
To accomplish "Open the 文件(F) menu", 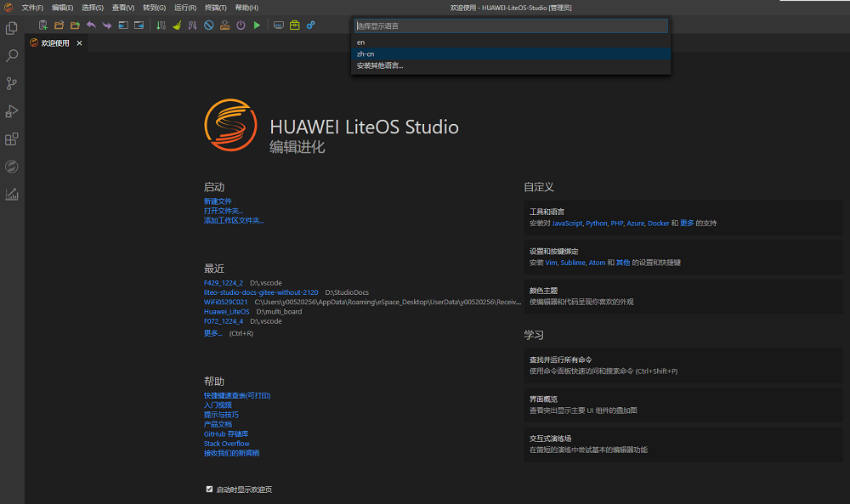I will 32,8.
